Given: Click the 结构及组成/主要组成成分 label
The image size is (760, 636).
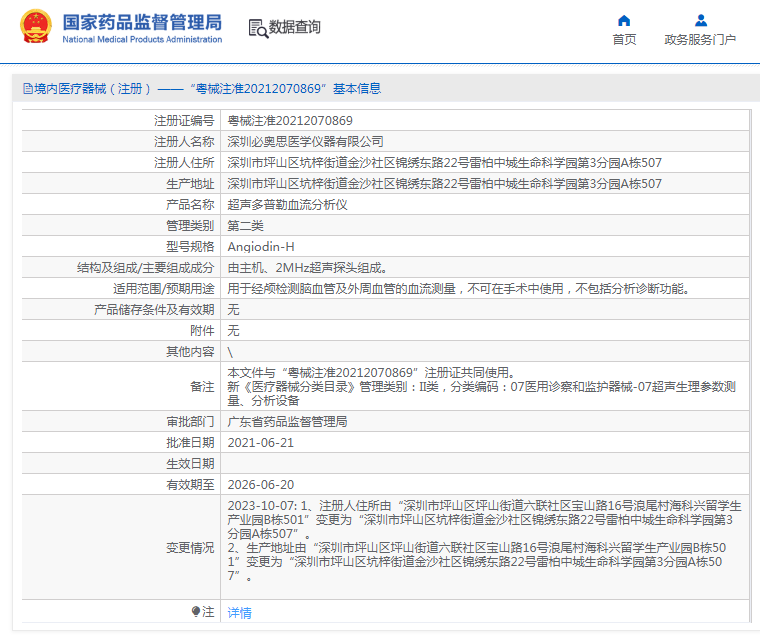Looking at the screenshot, I should [x=145, y=268].
